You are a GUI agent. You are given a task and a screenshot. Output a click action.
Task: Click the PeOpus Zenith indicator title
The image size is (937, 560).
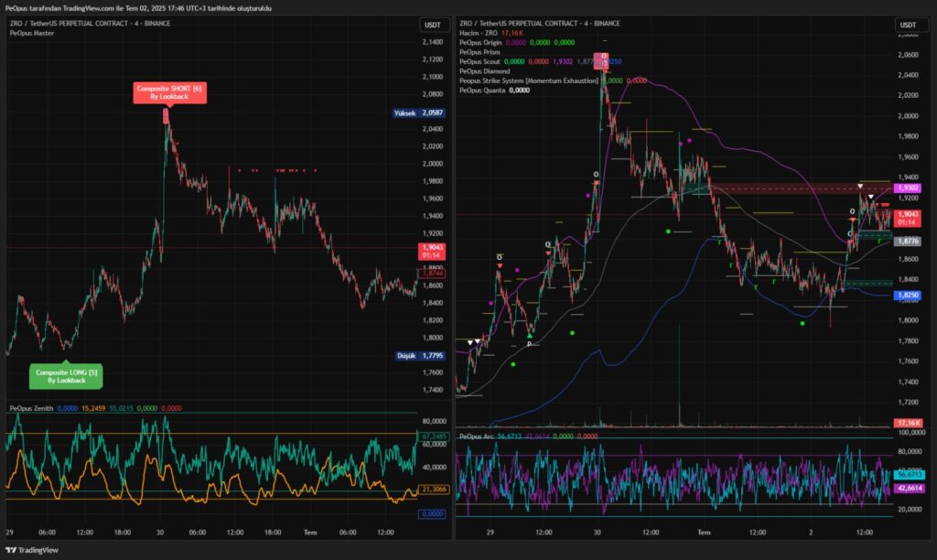pos(29,407)
